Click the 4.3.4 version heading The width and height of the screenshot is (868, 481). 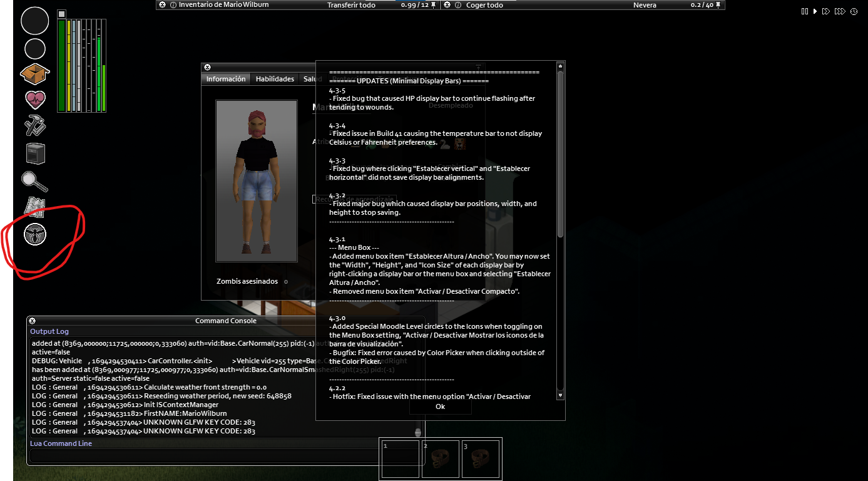[x=337, y=126]
